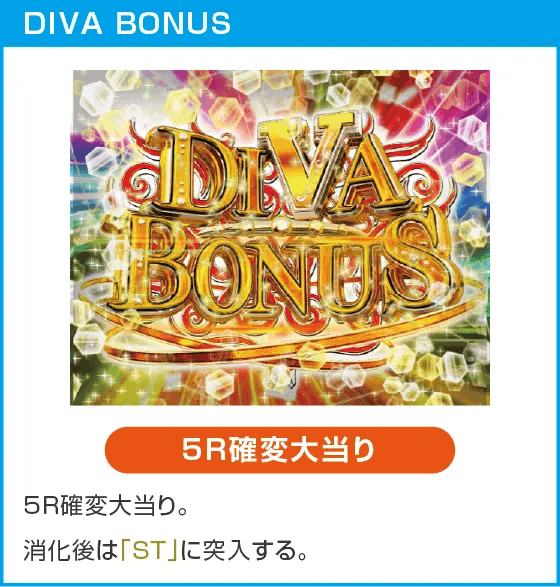Click the blue header bar beside the title
Image resolution: width=560 pixels, height=587 pixels.
pos(393,23)
